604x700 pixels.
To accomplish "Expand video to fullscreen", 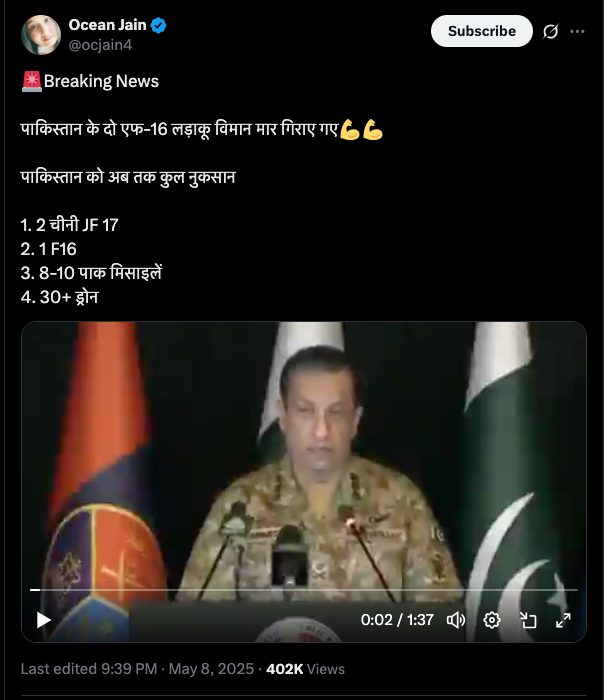I will click(563, 620).
